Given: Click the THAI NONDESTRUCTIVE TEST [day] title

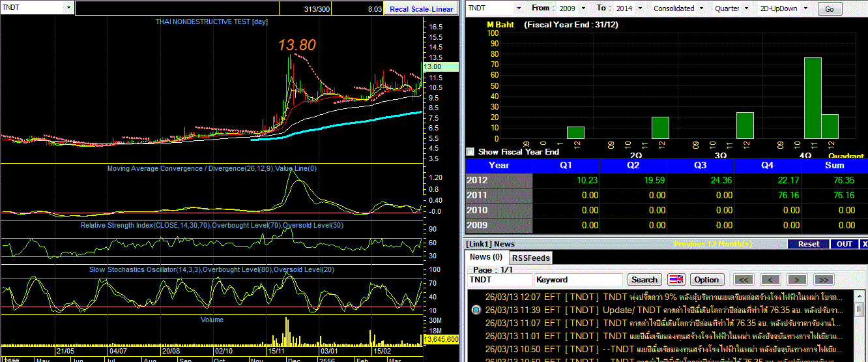Looking at the screenshot, I should click(x=211, y=22).
